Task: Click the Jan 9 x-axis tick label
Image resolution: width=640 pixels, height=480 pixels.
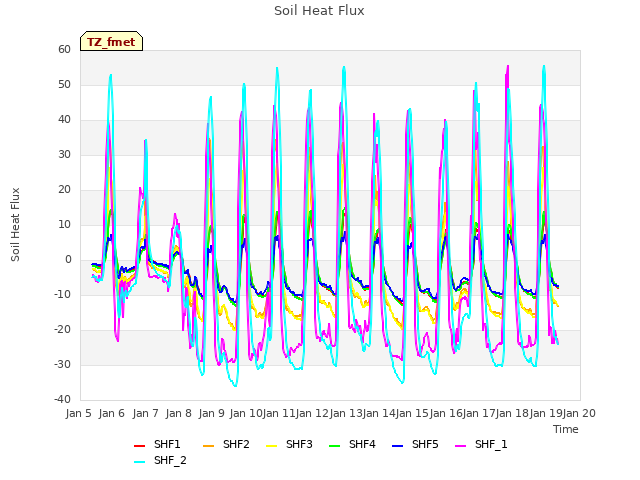Action: click(x=211, y=413)
